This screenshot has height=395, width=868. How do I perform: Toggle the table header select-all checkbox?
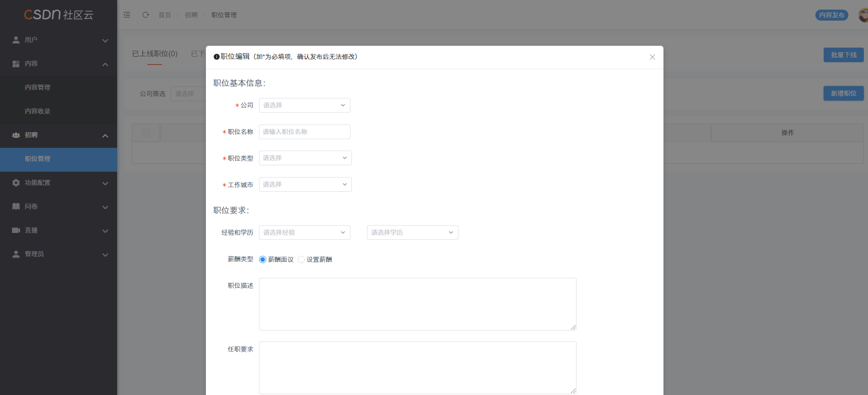(x=146, y=133)
